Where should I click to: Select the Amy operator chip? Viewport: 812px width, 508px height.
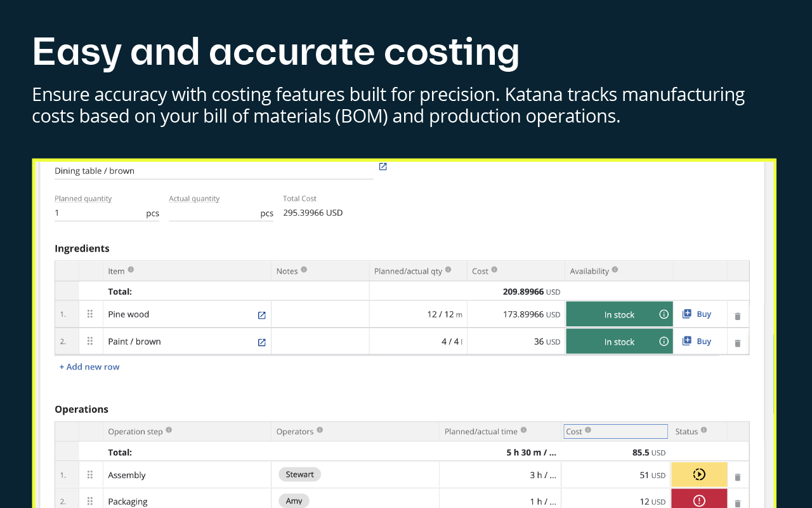click(x=294, y=501)
